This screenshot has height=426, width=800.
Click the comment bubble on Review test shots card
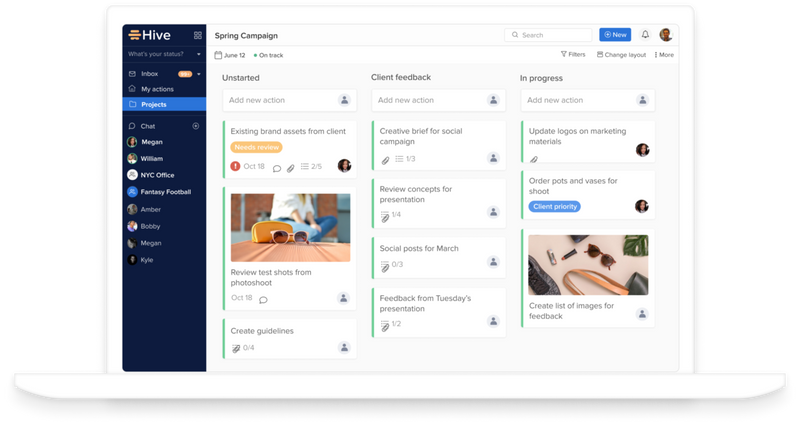coord(263,298)
